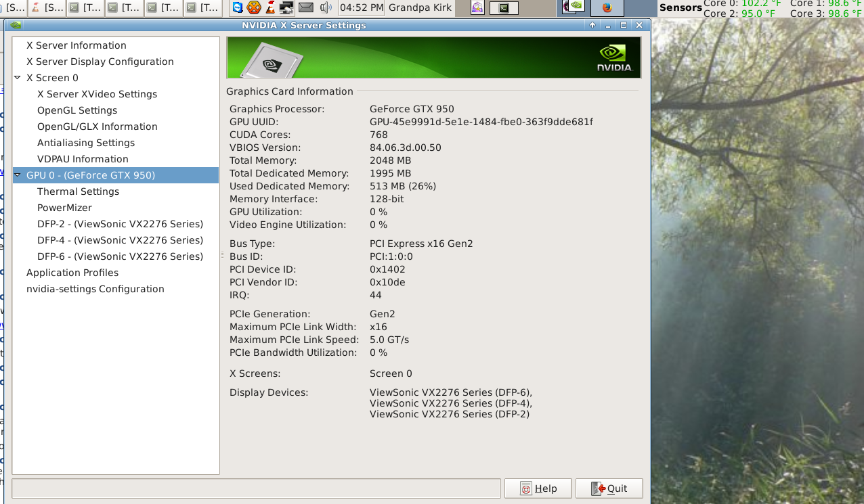Open the network connection tray icon
864x504 pixels.
point(287,7)
